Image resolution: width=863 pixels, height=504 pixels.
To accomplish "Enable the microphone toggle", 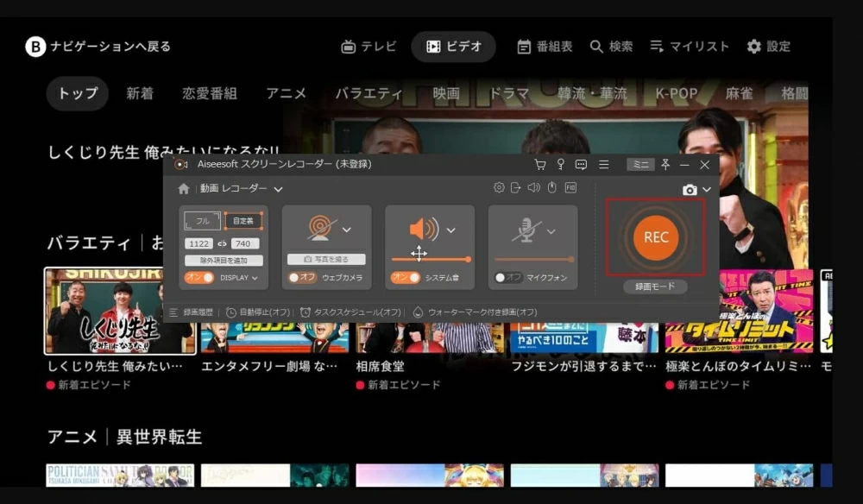I will coord(508,278).
